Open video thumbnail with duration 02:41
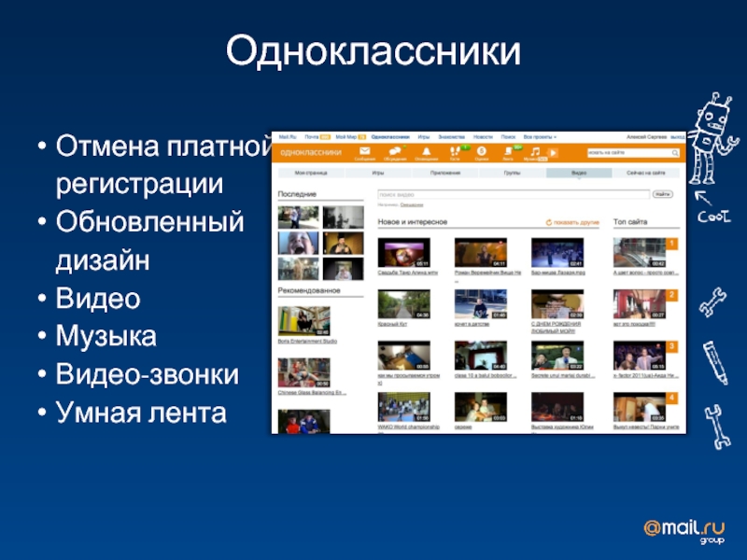This screenshot has height=560, width=747. tap(557, 252)
